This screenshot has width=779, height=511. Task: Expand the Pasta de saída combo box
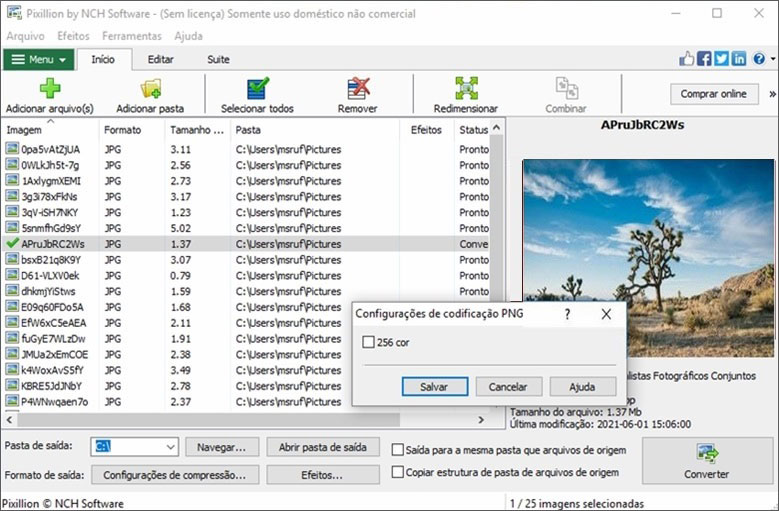coord(170,447)
